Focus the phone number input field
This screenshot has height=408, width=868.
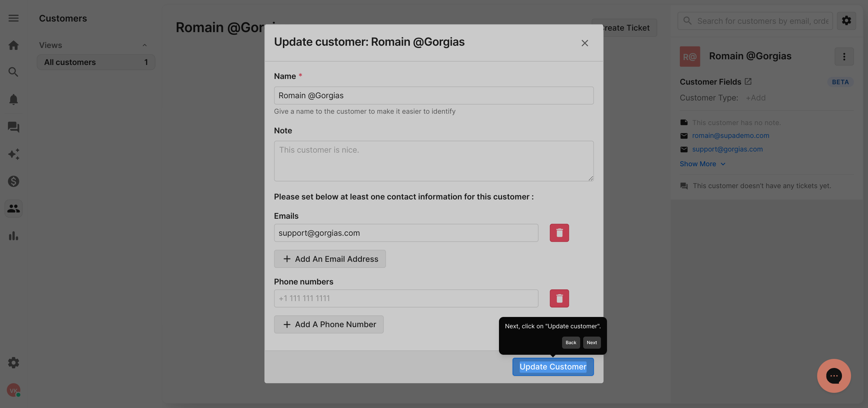pos(406,298)
